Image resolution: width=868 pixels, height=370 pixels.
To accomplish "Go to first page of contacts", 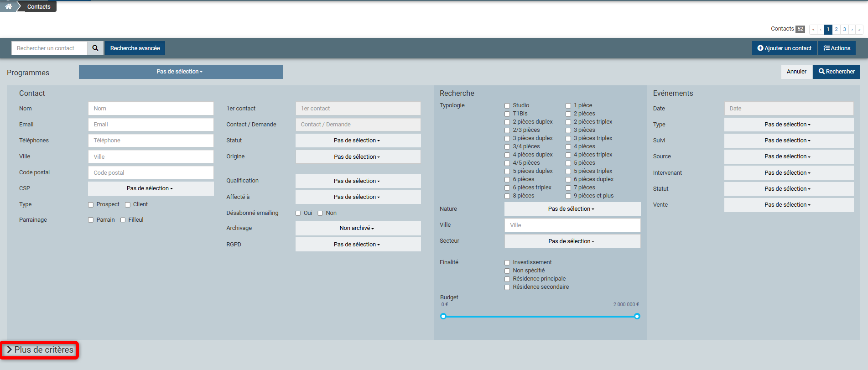I will point(813,29).
